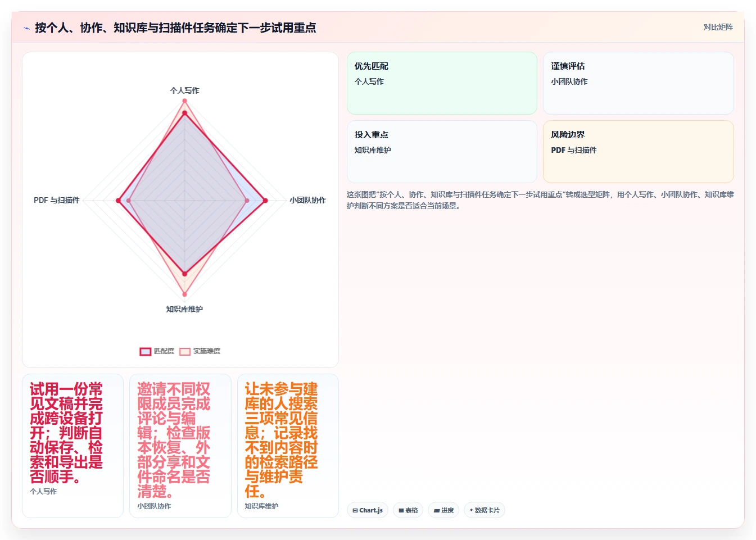756x540 pixels.
Task: Click the 表格 tag
Action: [408, 510]
